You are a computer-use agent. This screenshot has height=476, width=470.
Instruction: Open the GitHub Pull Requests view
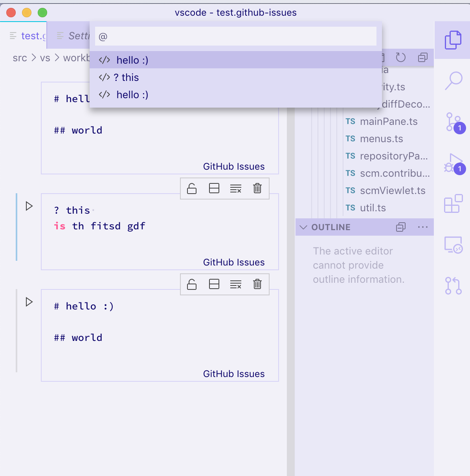click(453, 285)
